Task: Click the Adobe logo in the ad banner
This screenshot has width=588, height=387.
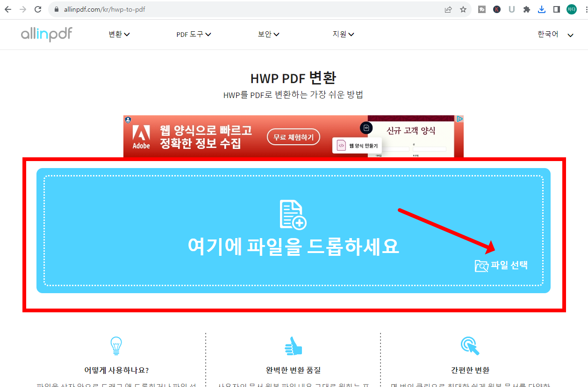Action: (141, 136)
